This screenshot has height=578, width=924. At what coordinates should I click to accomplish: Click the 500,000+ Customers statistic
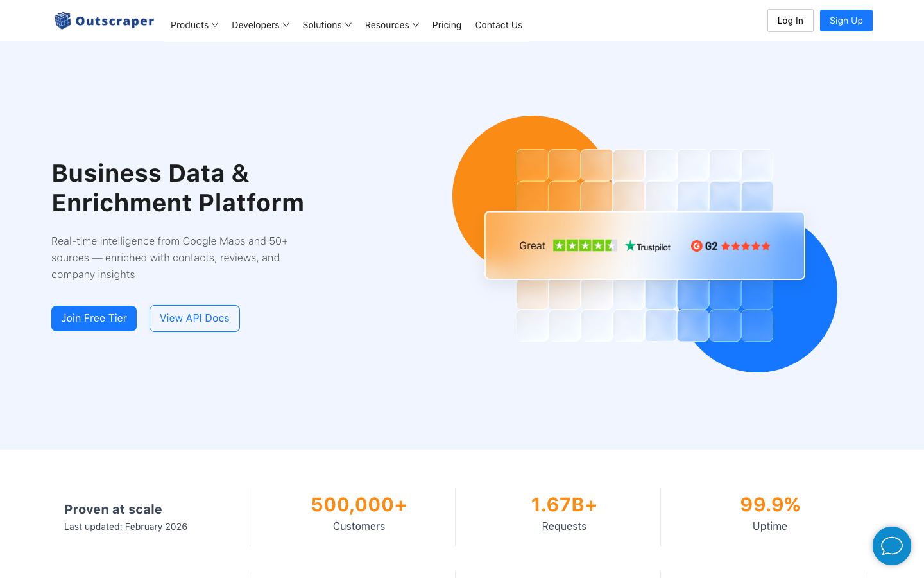point(359,514)
